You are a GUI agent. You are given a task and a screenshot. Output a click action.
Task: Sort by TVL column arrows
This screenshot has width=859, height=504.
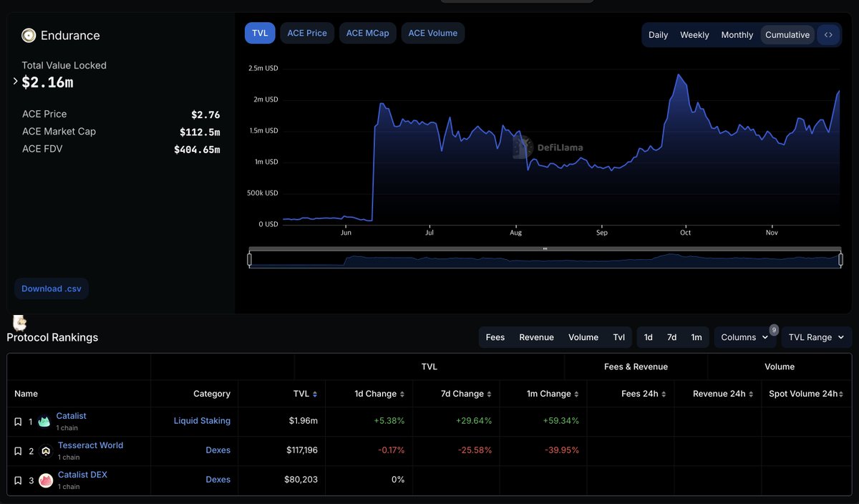point(315,394)
